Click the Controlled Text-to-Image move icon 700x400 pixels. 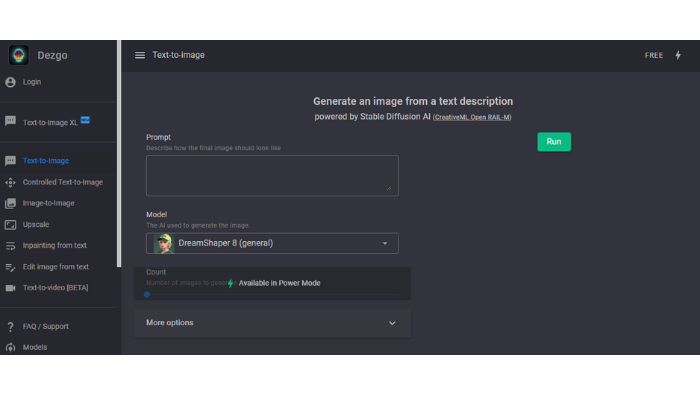point(10,182)
